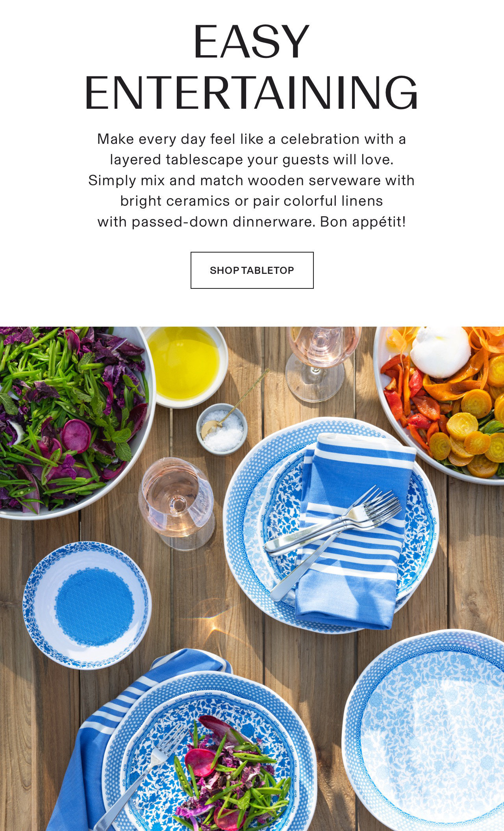This screenshot has height=831, width=504.
Task: Click the small blue-centered bowl
Action: (87, 606)
